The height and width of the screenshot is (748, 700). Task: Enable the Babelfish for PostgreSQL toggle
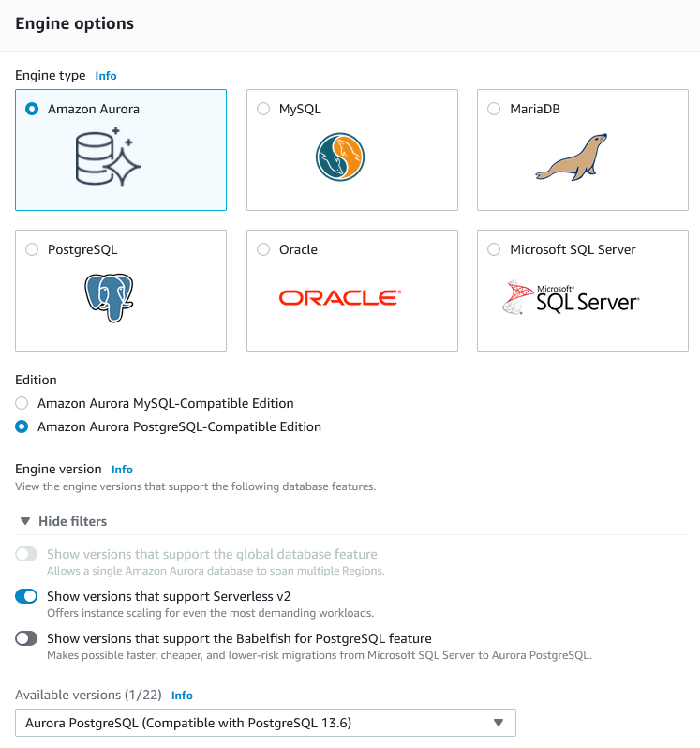pyautogui.click(x=26, y=639)
